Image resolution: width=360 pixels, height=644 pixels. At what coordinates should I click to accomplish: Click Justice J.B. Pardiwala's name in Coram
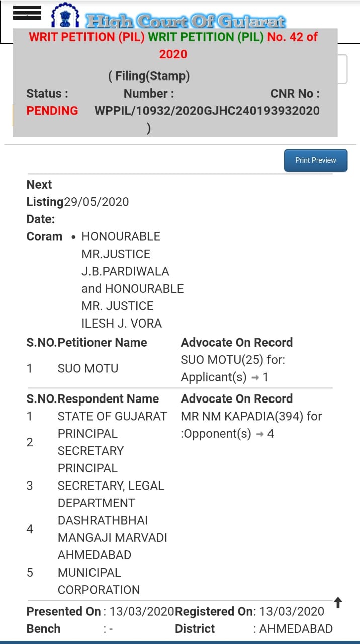[x=125, y=271]
